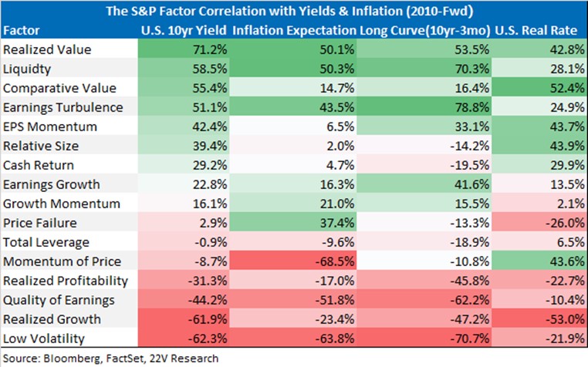Click the Quality of Earnings -62.2% cell
The width and height of the screenshot is (588, 367).
(424, 300)
